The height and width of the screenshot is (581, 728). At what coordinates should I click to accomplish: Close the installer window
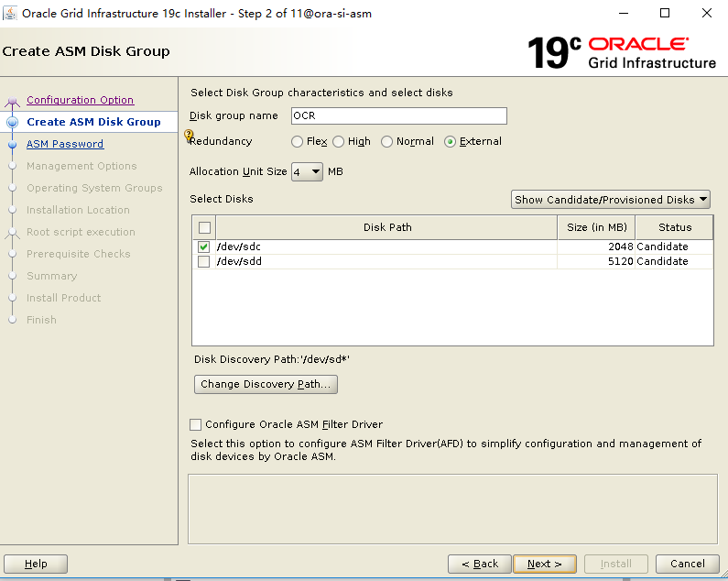click(707, 13)
